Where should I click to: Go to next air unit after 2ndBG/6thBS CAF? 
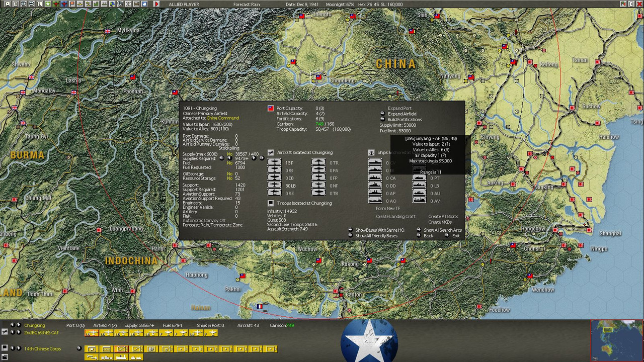click(19, 332)
